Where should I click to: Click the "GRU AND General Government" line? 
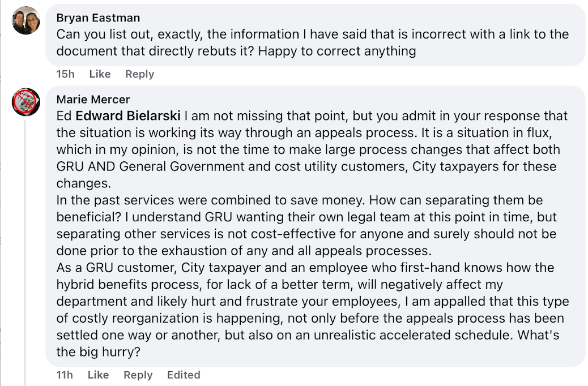pyautogui.click(x=306, y=166)
